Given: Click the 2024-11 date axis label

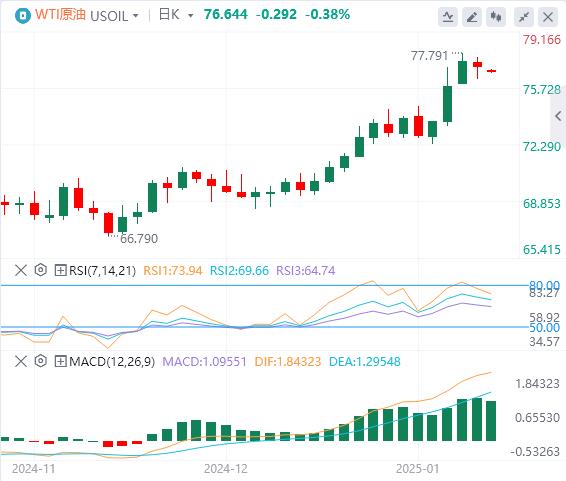Looking at the screenshot, I should coord(34,469).
